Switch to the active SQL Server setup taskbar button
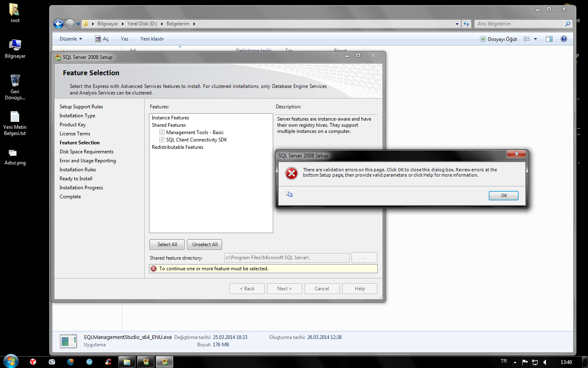 [x=165, y=362]
